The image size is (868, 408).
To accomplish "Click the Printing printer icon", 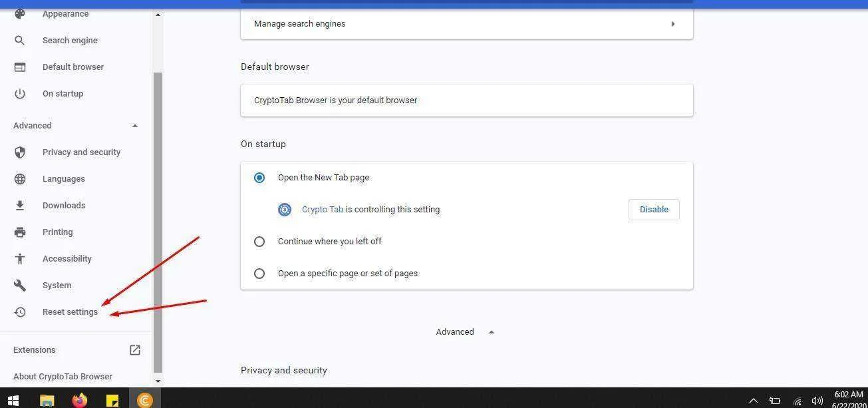I will [x=20, y=232].
